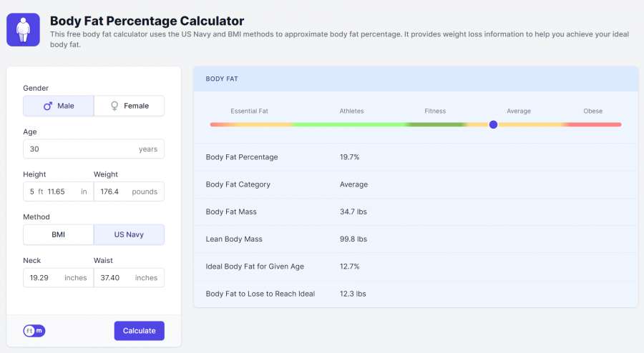
Task: Click the body fat scale marker dot
Action: 493,124
